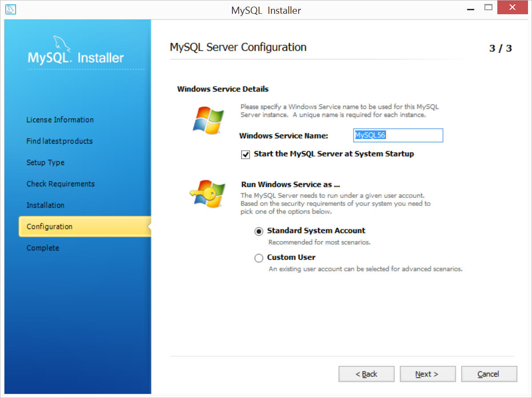Click the 'Recommended for most scenarios.' text
Screen dimensions: 532x398
[x=320, y=242]
